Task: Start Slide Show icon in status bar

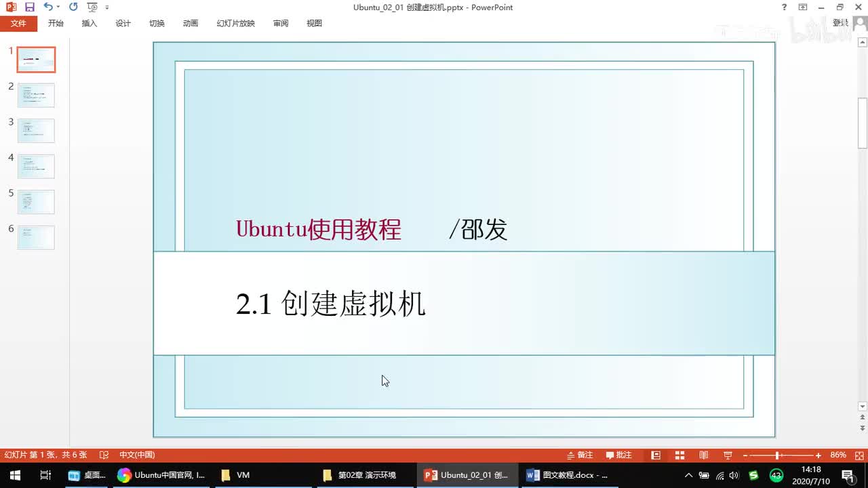Action: [728, 455]
